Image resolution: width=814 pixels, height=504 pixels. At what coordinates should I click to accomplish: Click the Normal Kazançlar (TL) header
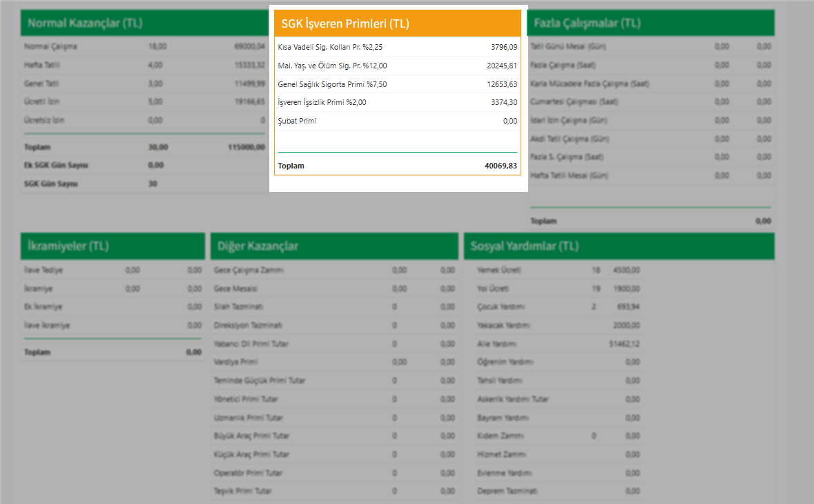click(x=143, y=23)
